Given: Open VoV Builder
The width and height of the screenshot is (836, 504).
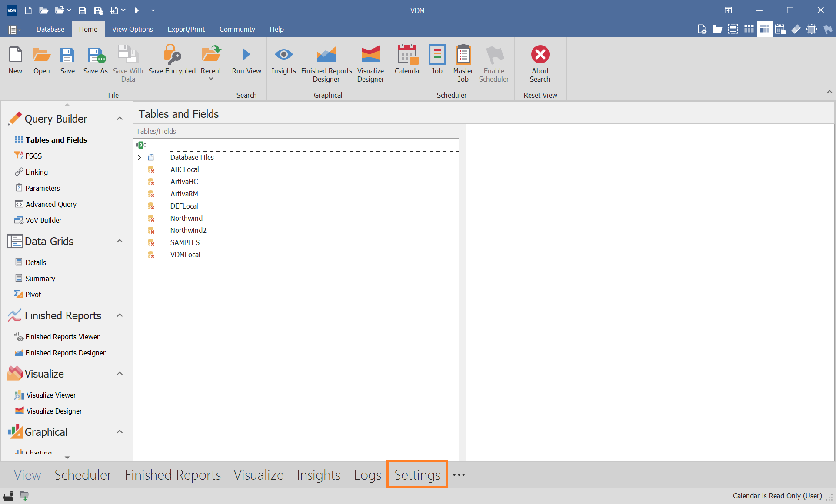Looking at the screenshot, I should click(x=43, y=220).
